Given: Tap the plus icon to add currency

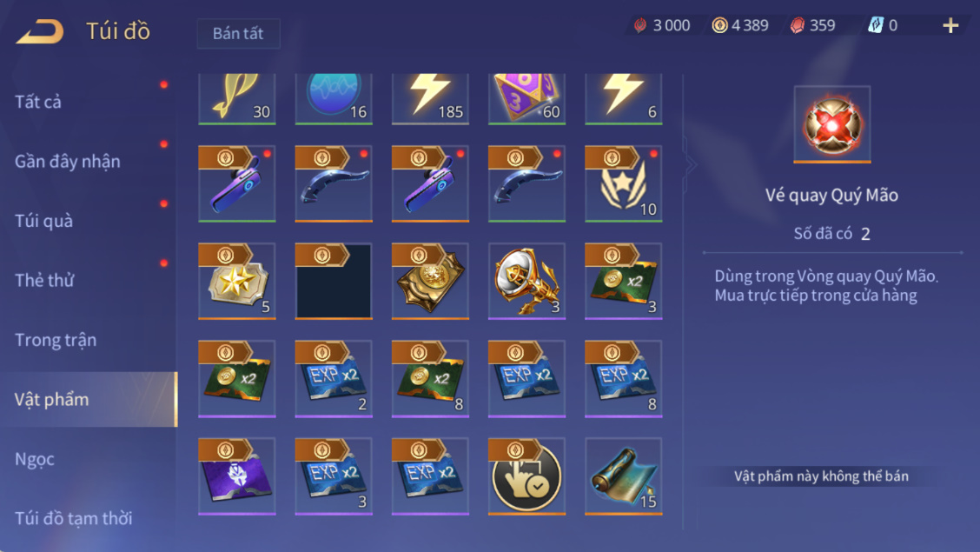Looking at the screenshot, I should pyautogui.click(x=950, y=25).
